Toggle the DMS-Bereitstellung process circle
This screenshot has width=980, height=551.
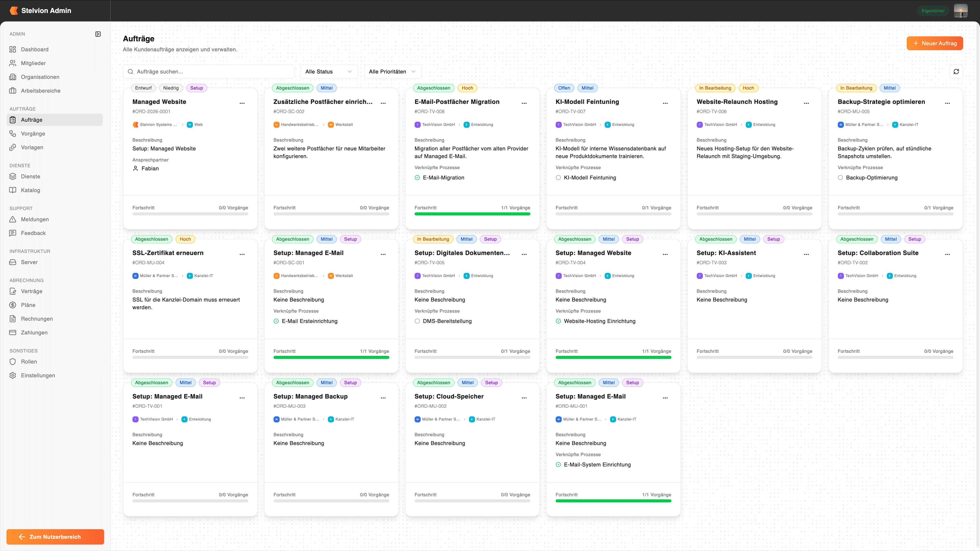pyautogui.click(x=417, y=321)
